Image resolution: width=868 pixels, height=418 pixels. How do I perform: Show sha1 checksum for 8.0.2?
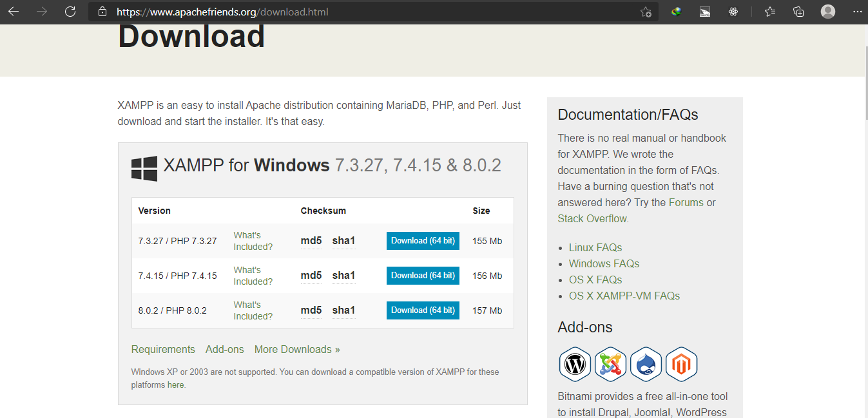343,310
